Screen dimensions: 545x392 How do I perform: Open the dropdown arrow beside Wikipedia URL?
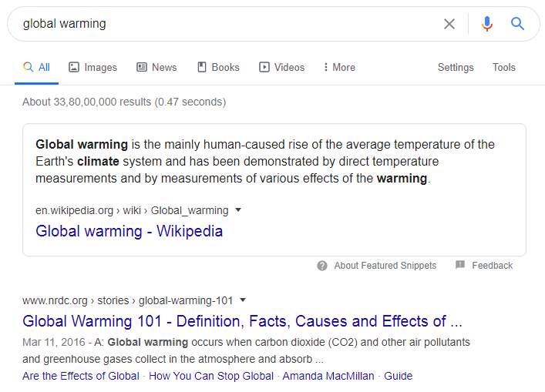click(x=238, y=209)
